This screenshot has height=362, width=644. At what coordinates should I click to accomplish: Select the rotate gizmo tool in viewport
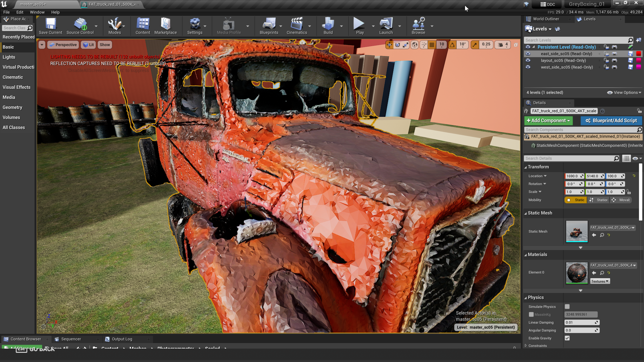[x=397, y=45]
